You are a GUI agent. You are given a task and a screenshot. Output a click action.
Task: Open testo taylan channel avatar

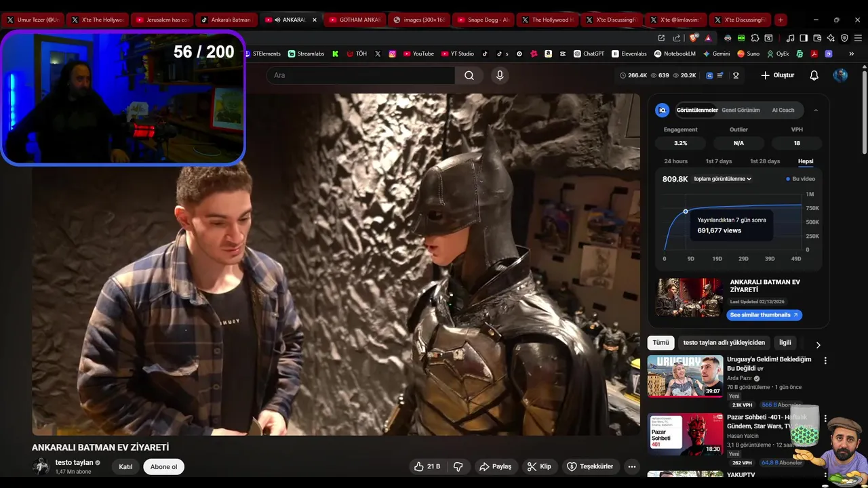pyautogui.click(x=41, y=466)
